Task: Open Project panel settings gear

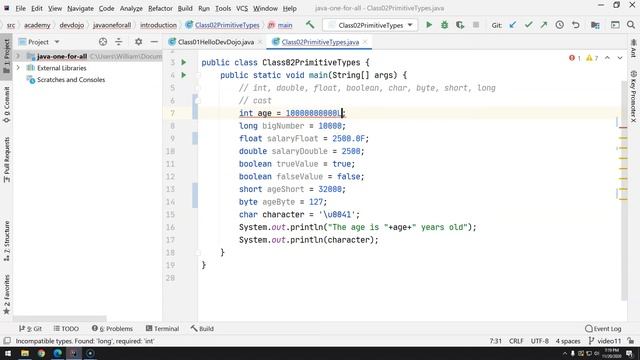Action: tap(138, 42)
